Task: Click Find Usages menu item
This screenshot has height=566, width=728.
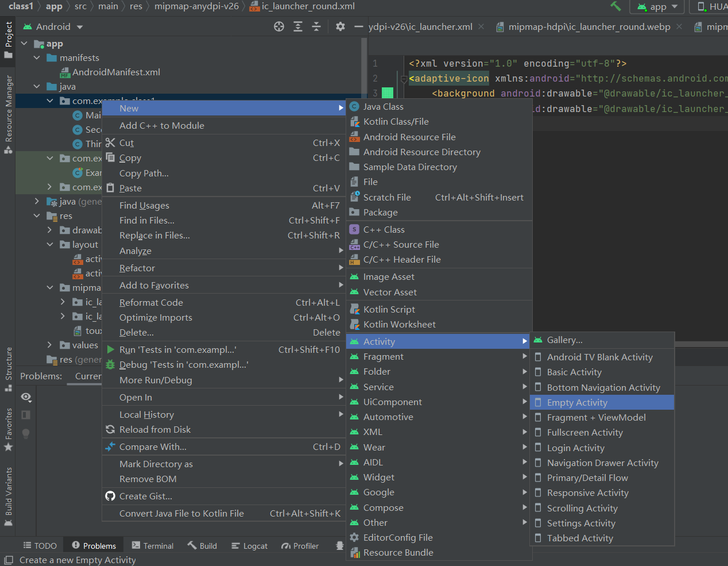Action: coord(223,206)
